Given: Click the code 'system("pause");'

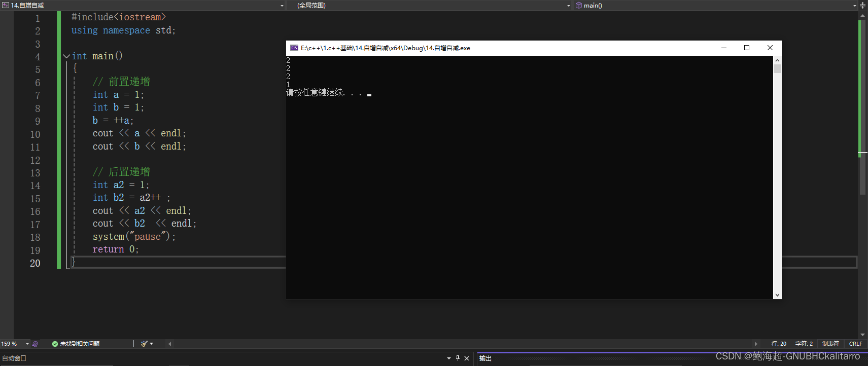Looking at the screenshot, I should click(x=134, y=237).
